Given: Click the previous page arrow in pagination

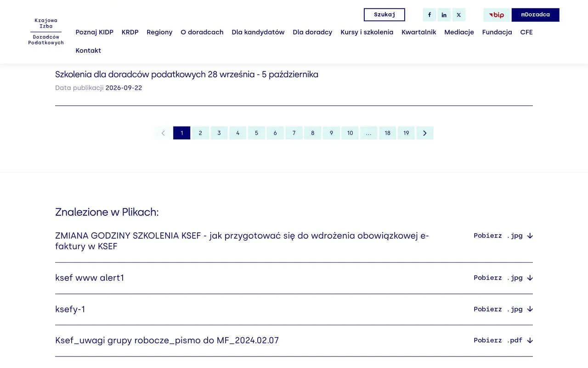Looking at the screenshot, I should (x=163, y=133).
